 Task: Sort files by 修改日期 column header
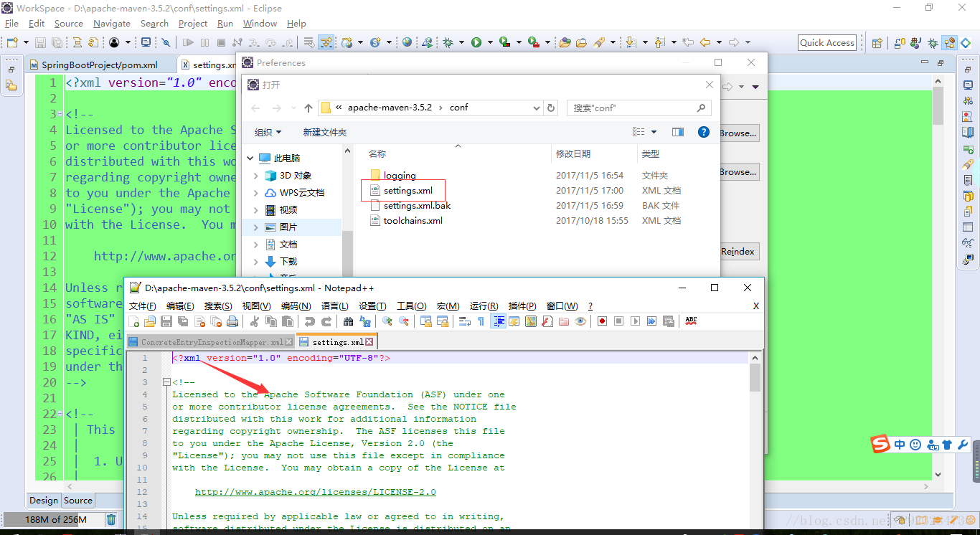tap(573, 153)
